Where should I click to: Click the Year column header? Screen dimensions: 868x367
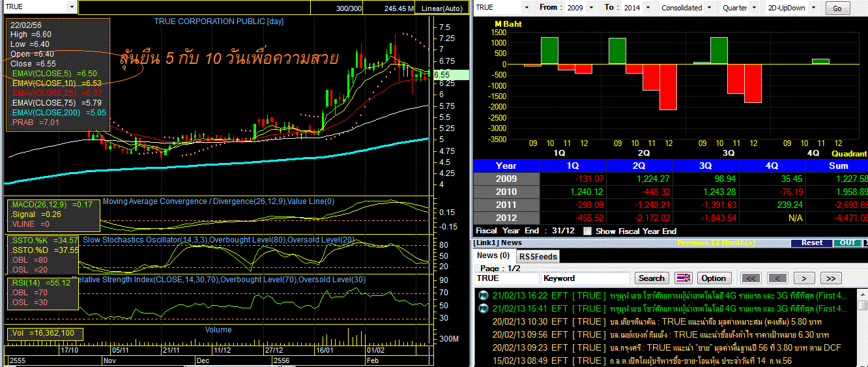[506, 166]
